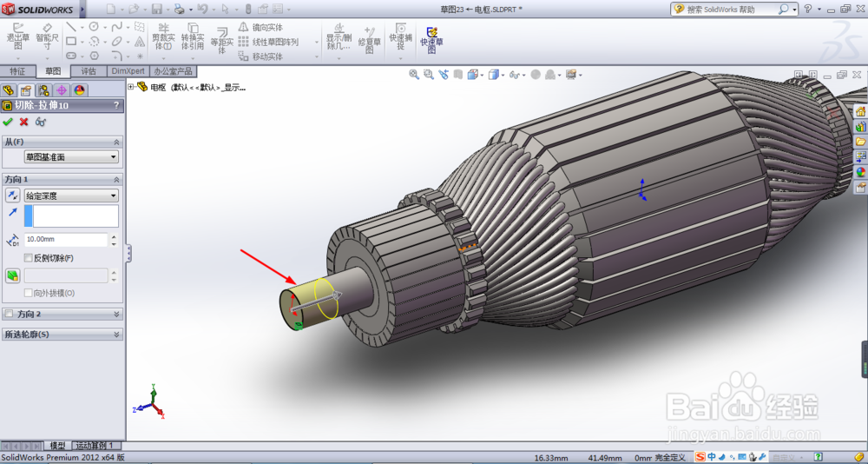
Task: Select the Line sketch tool
Action: pyautogui.click(x=71, y=27)
